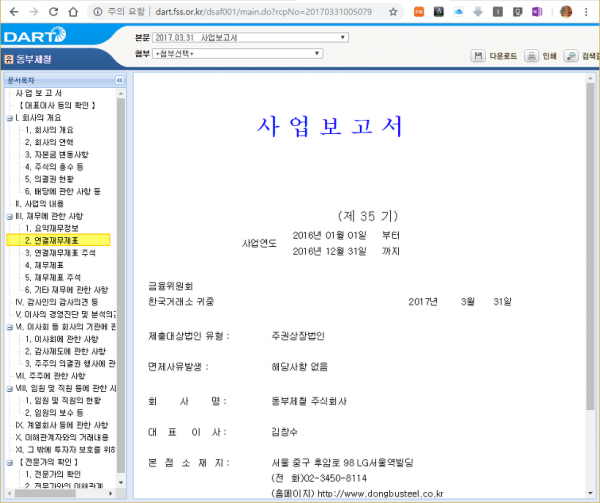This screenshot has width=600, height=503.
Task: Open II. 사업의 내용 section
Action: click(39, 203)
